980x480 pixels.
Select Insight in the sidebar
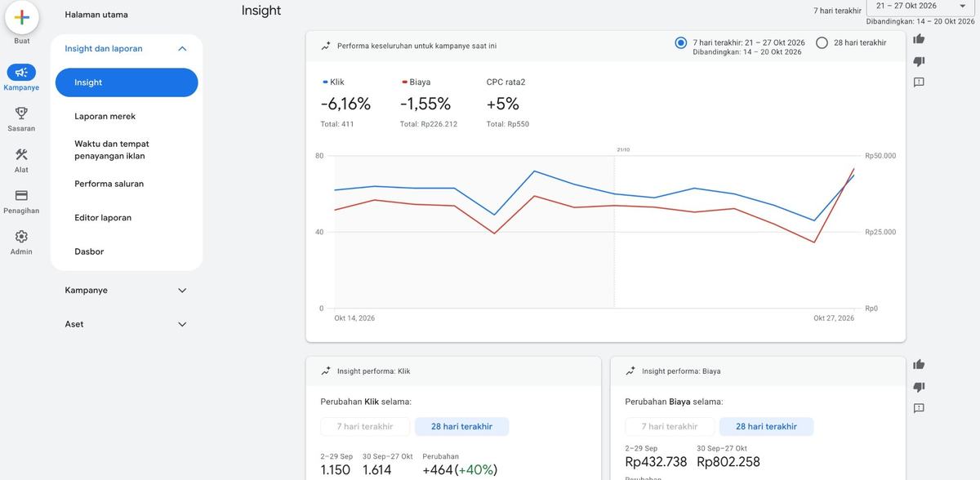127,82
